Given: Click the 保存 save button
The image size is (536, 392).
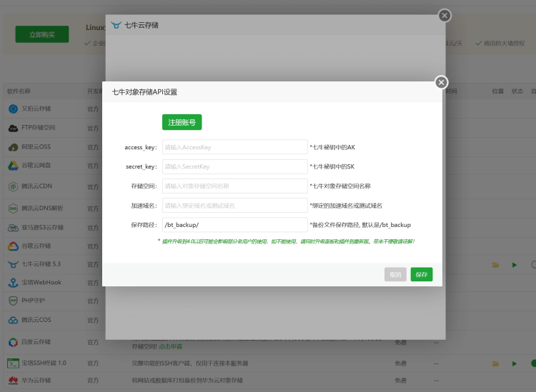Looking at the screenshot, I should [x=422, y=274].
